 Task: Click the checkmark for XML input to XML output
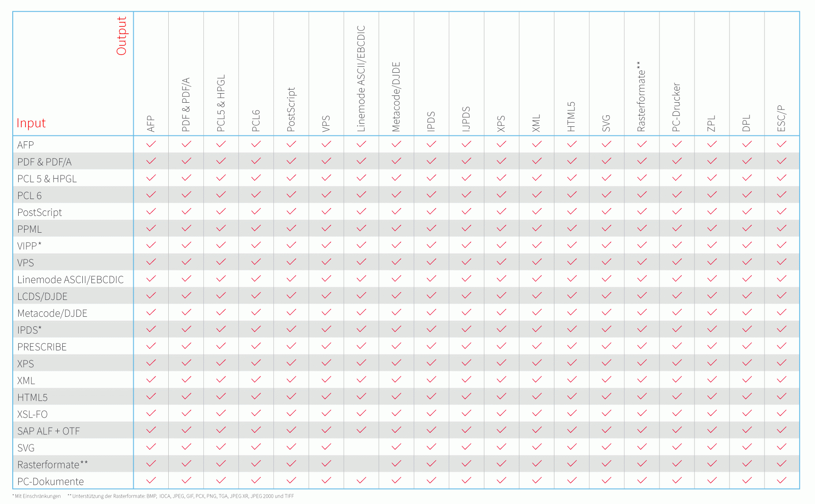tap(537, 379)
